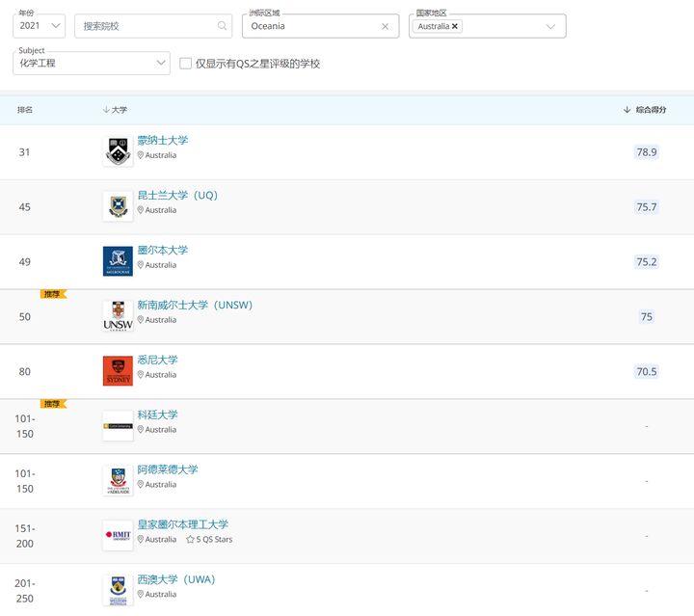Click the Monash University crest logo
The image size is (694, 616).
pos(118,151)
